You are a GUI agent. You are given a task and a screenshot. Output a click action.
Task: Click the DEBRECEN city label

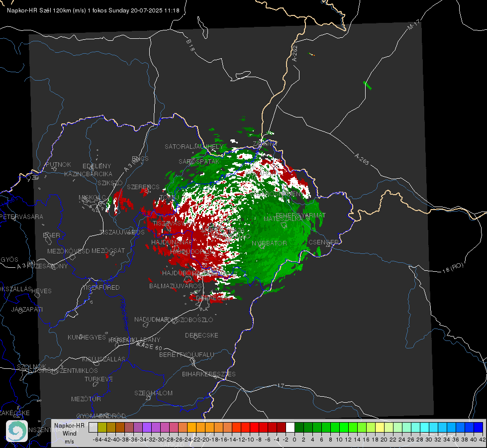point(213,298)
